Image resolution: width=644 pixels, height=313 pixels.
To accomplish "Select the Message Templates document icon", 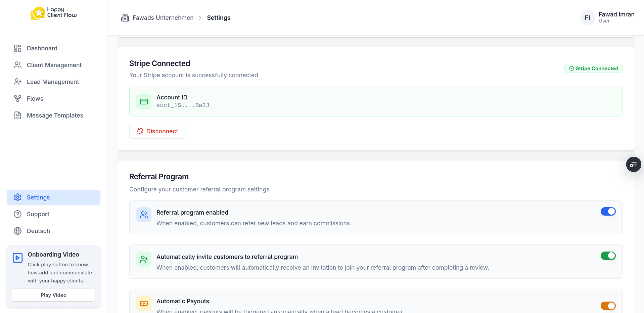I will [17, 115].
